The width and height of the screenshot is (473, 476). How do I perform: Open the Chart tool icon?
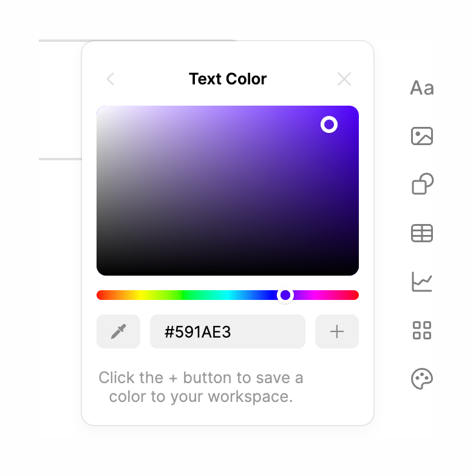(422, 282)
